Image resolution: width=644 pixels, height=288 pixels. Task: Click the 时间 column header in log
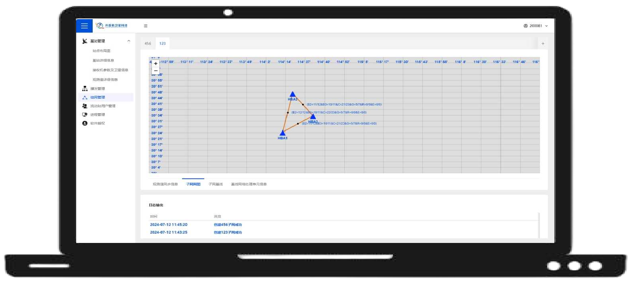153,216
